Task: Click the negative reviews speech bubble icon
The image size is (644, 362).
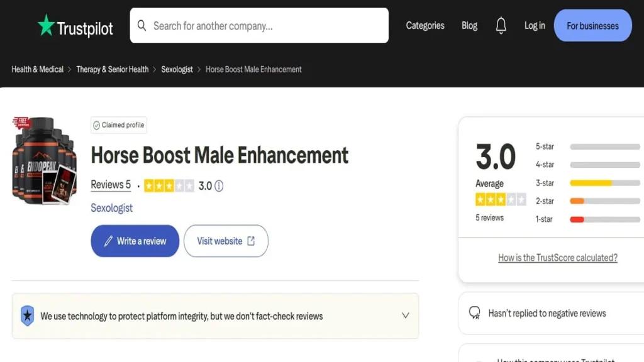Action: 475,313
